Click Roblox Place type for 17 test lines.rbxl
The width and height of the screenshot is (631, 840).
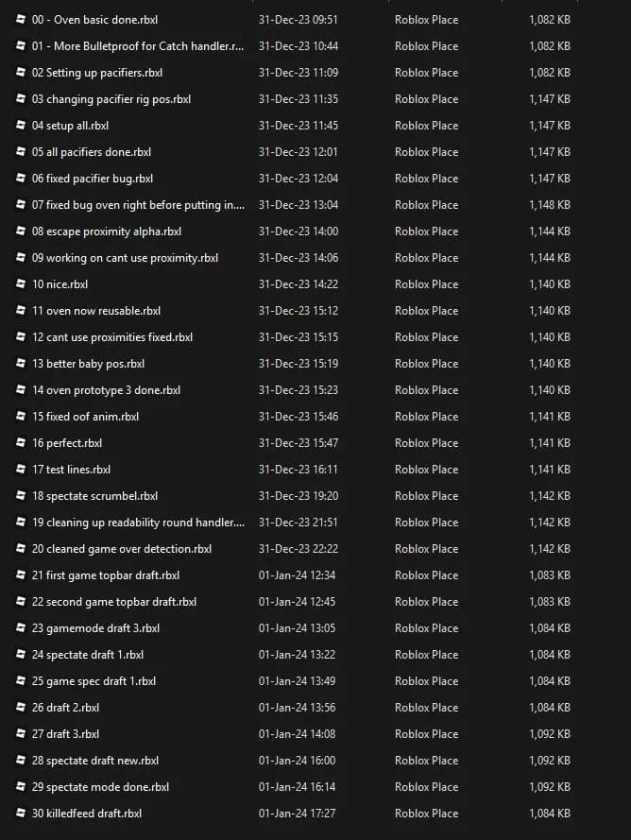click(x=426, y=470)
